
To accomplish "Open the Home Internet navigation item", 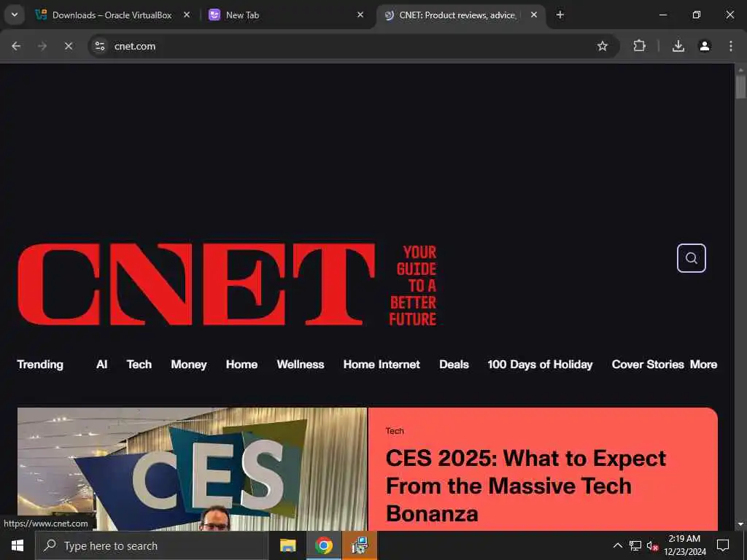I will tap(382, 365).
